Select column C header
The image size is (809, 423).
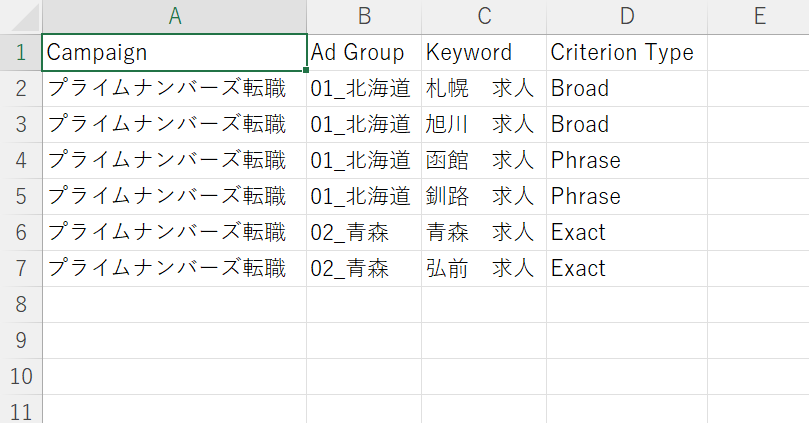tap(484, 17)
